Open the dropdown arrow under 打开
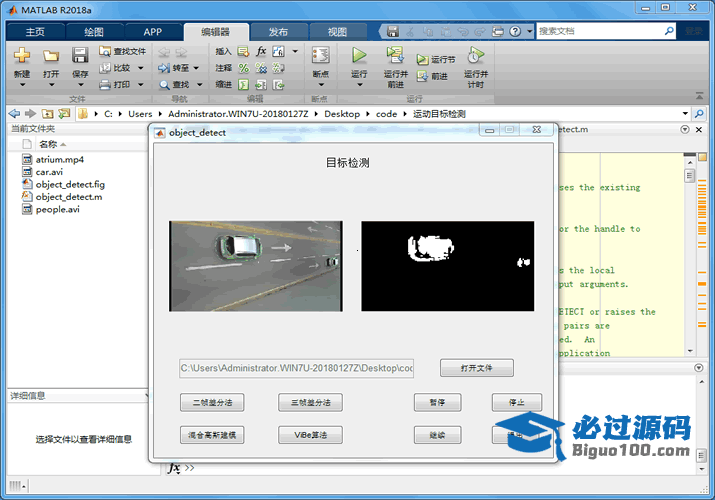This screenshot has height=500, width=715. click(x=51, y=85)
